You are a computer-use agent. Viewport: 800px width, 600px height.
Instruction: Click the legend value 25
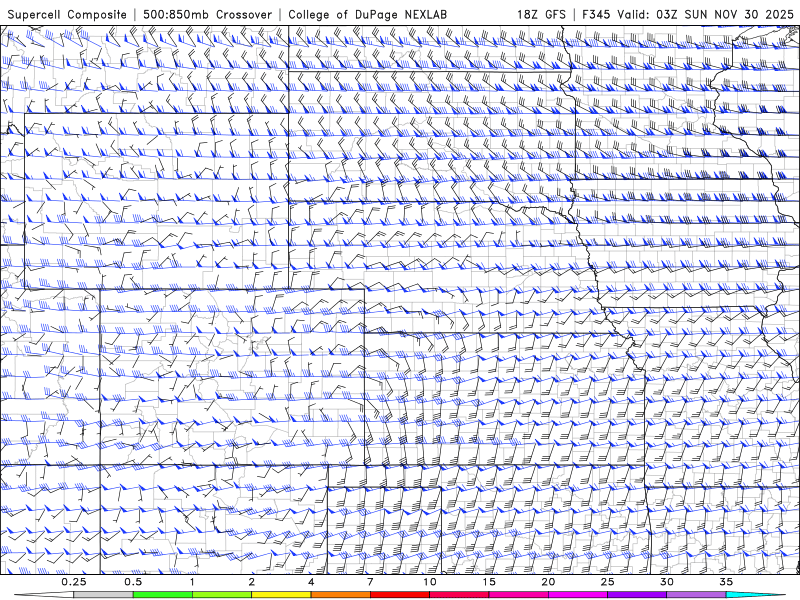click(x=608, y=582)
